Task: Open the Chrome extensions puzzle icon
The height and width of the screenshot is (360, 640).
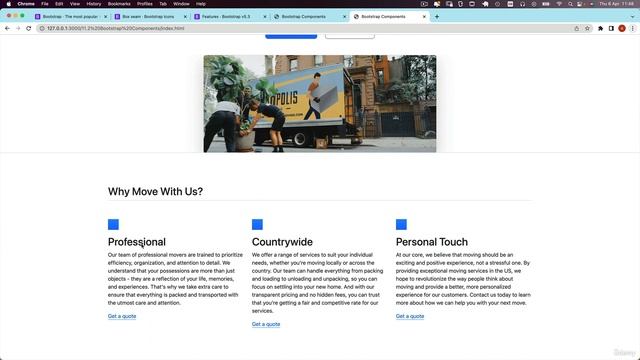Action: click(x=600, y=28)
